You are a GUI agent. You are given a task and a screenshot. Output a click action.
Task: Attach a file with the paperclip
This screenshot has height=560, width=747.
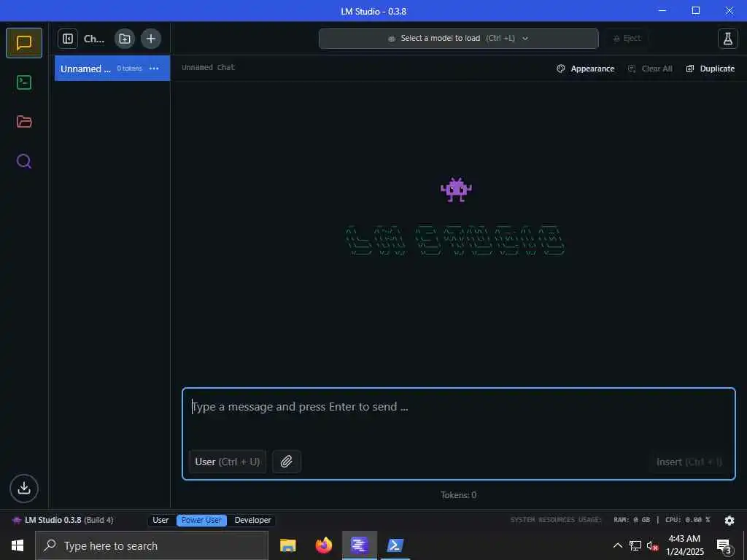[286, 462]
